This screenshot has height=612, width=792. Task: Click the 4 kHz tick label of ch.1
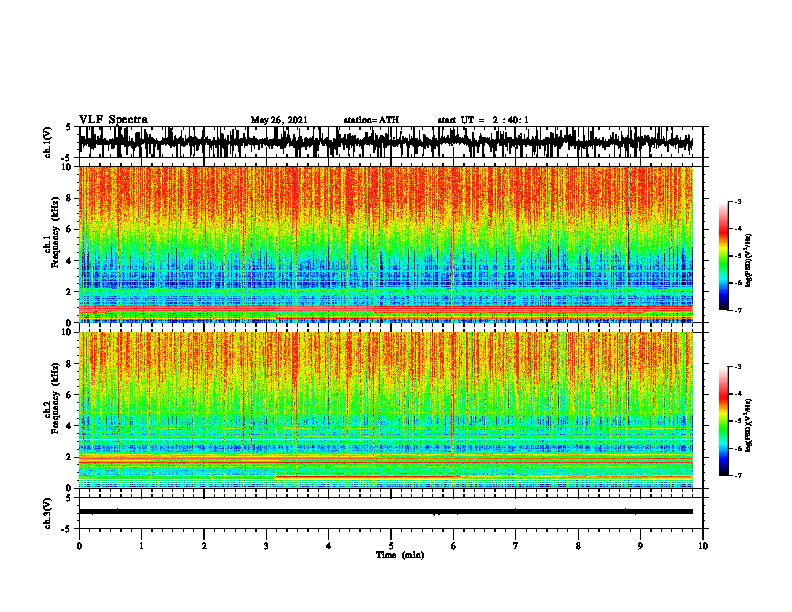coord(70,261)
